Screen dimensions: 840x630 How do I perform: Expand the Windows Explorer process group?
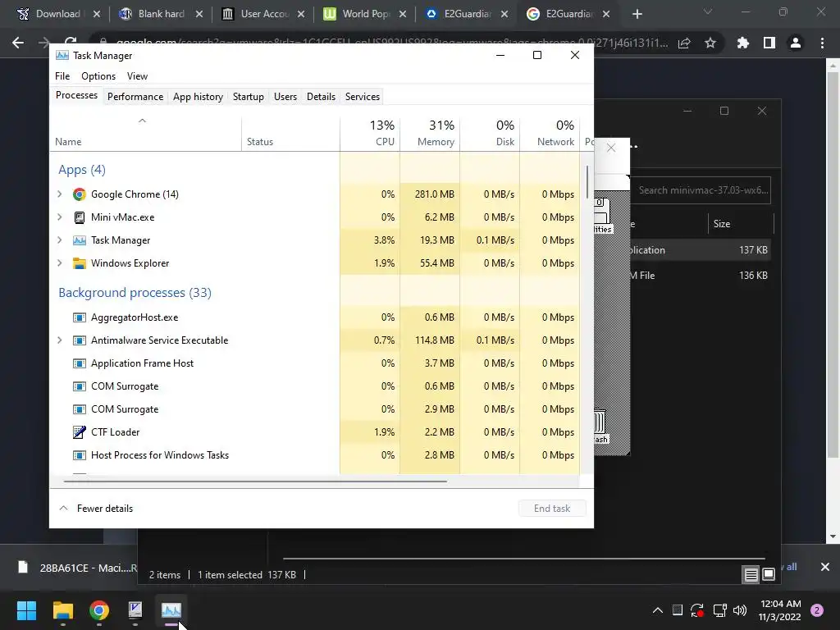click(x=60, y=263)
